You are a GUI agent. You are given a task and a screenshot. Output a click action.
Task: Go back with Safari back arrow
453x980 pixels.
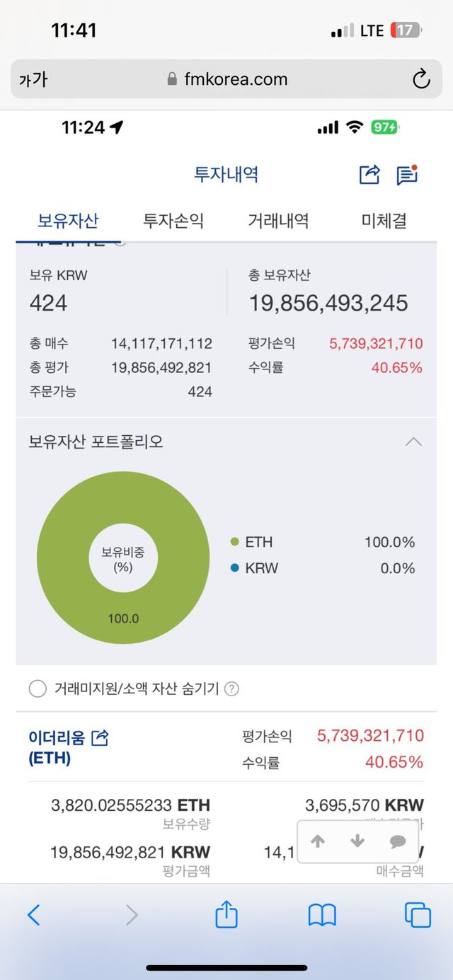(x=33, y=916)
